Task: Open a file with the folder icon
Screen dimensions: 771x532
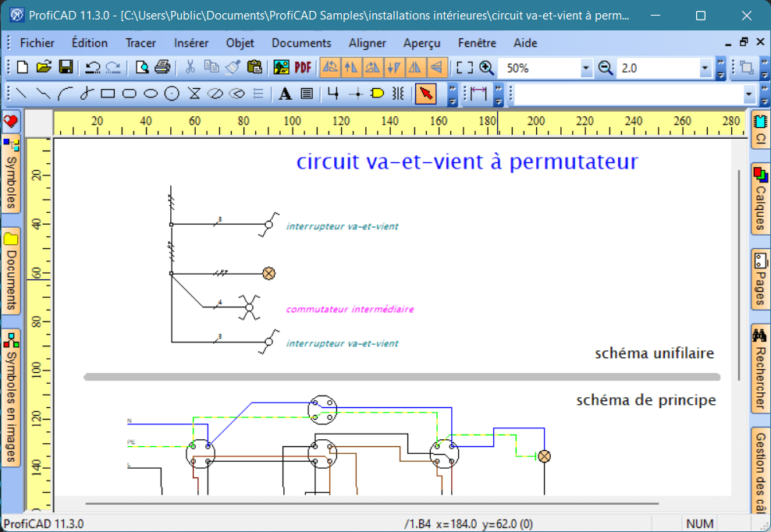Action: [44, 67]
